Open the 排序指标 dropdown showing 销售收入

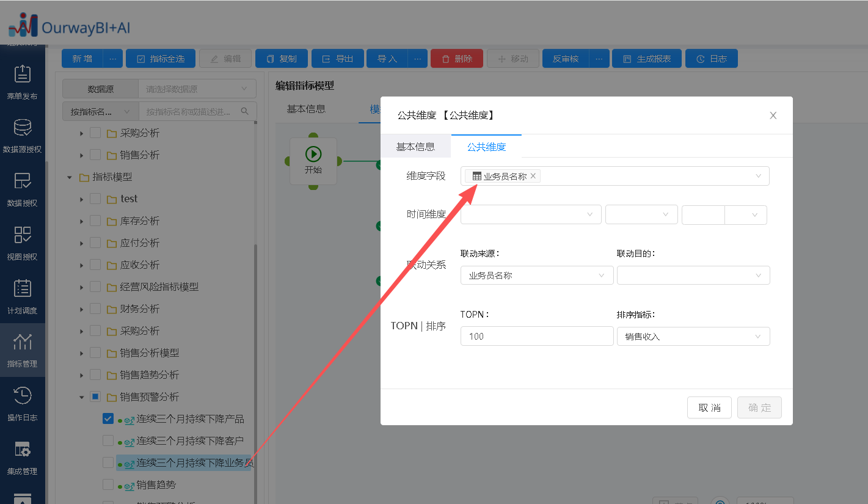[x=693, y=336]
